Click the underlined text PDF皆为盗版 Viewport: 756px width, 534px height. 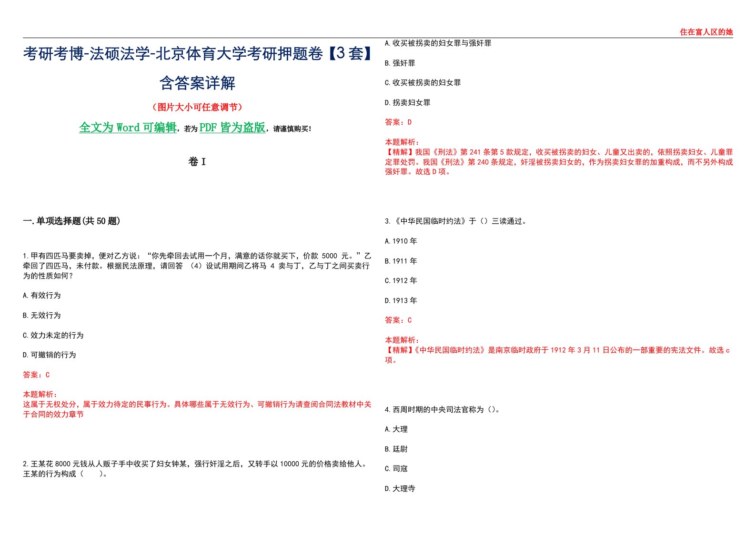pos(232,128)
